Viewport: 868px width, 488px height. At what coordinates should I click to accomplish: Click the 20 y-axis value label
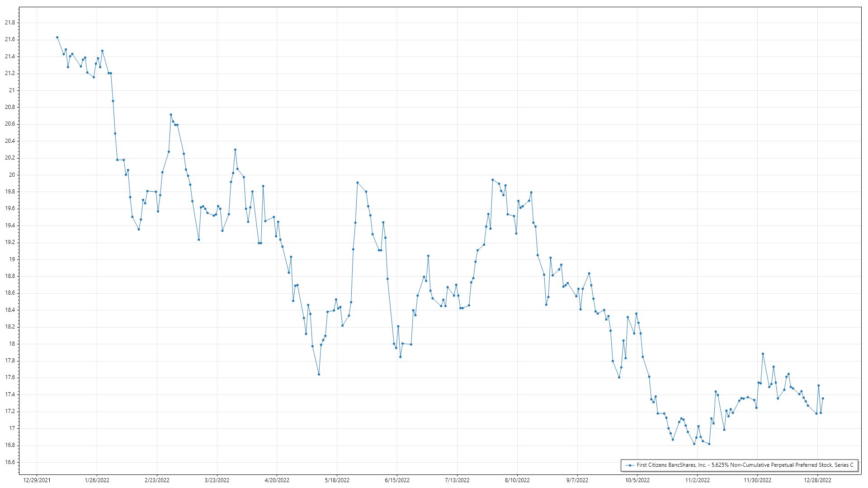12,175
